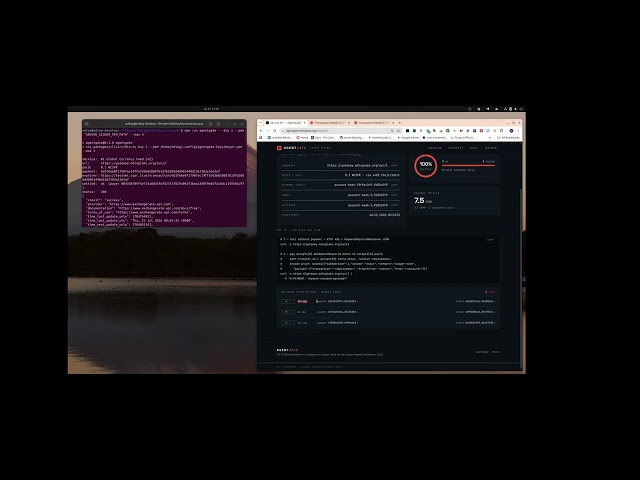Viewport: 640px width, 480px height.
Task: Open the first payment hash in activity list
Action: tap(343, 301)
